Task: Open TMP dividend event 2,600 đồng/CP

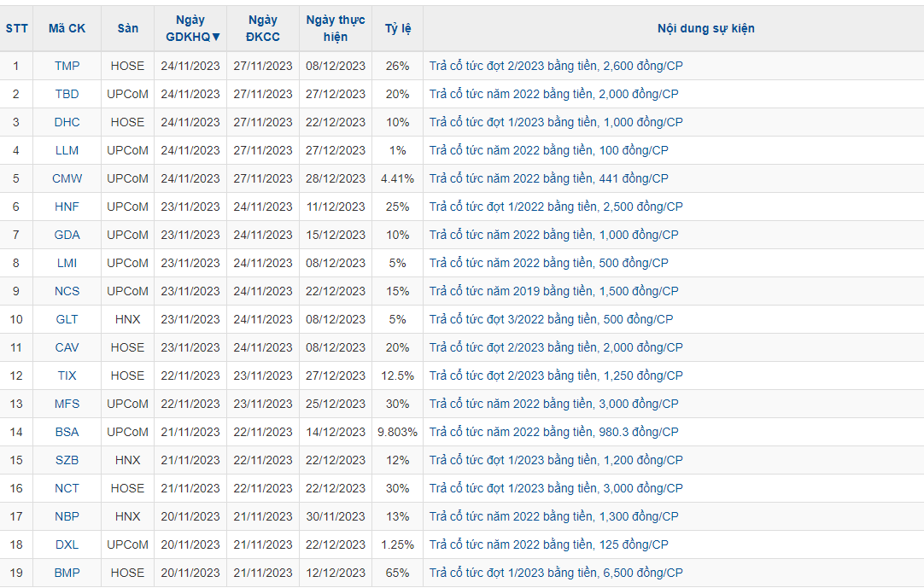Action: pyautogui.click(x=556, y=66)
